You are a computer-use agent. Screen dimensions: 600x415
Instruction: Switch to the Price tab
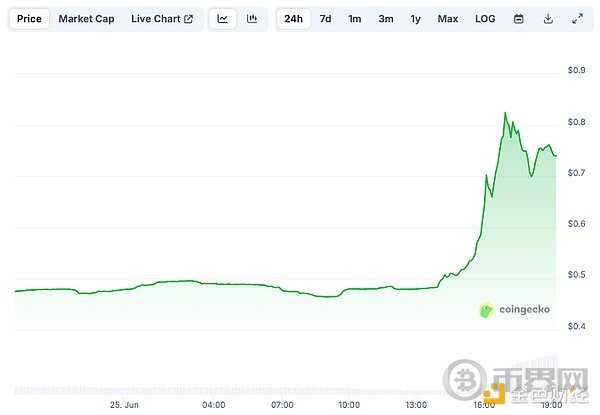[30, 19]
